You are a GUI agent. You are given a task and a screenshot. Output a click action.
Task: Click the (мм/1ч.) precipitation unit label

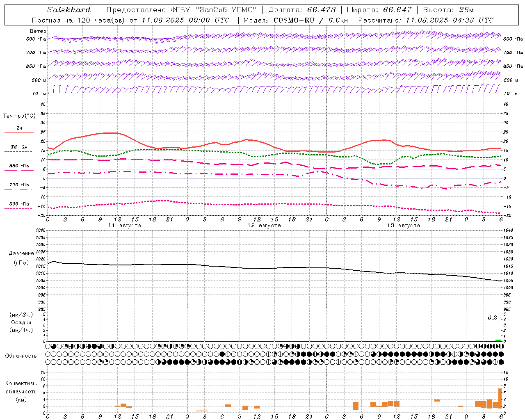click(21, 330)
